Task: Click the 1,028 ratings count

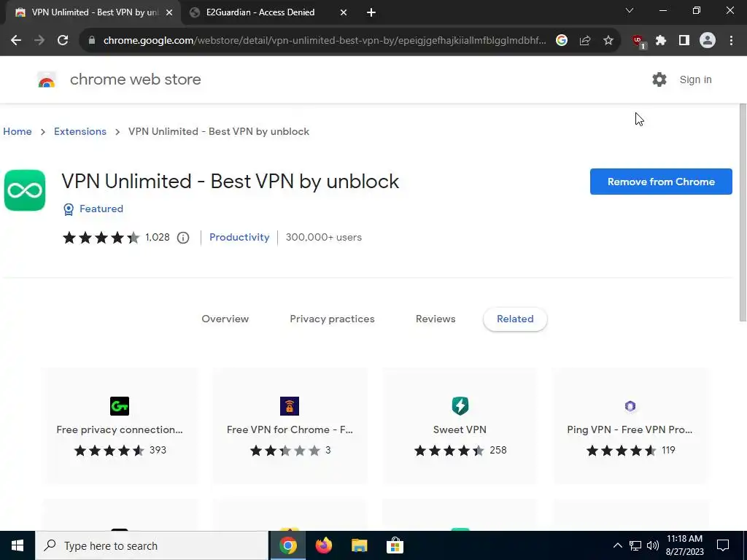Action: coord(158,237)
